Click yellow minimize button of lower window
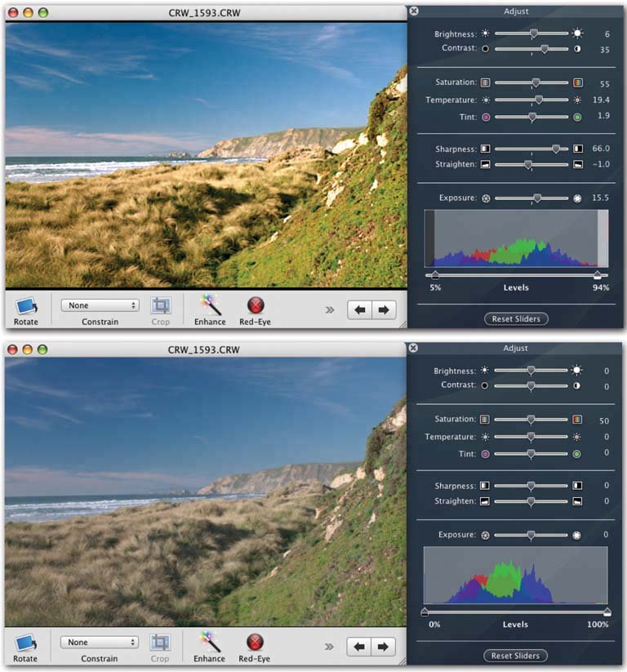Screen dimensions: 627x672 pyautogui.click(x=28, y=349)
